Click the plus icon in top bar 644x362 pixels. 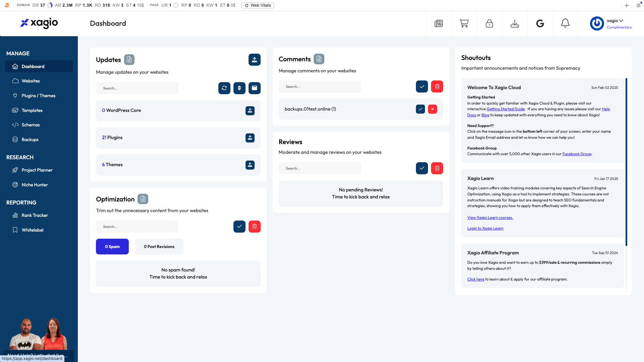pyautogui.click(x=627, y=5)
